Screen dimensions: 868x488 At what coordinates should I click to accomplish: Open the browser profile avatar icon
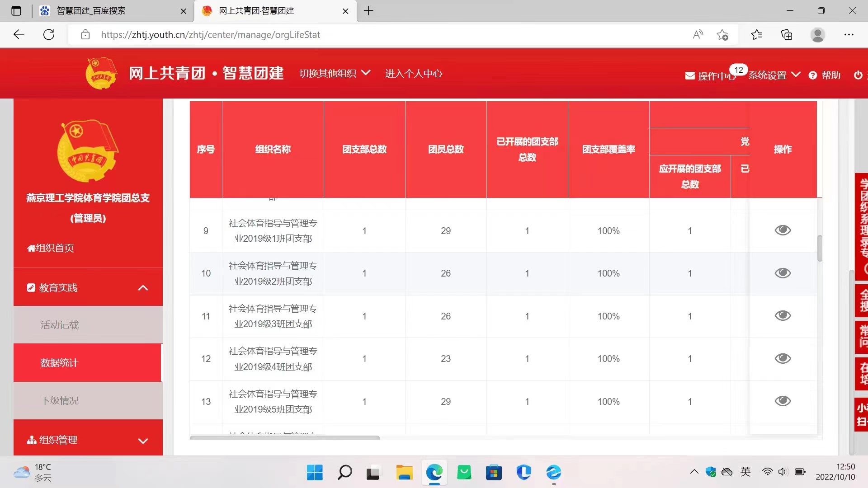[x=817, y=35]
